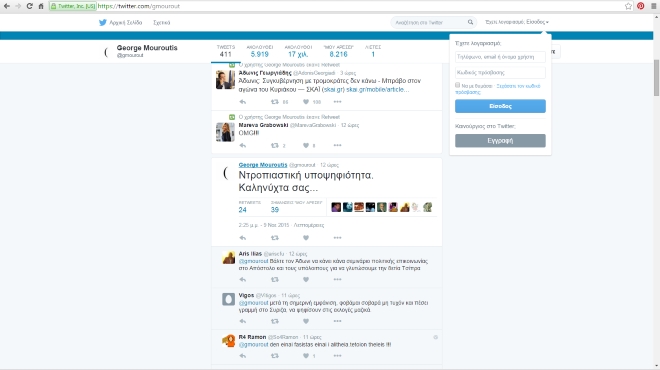Like the R4 Ramon reply

click(x=306, y=356)
